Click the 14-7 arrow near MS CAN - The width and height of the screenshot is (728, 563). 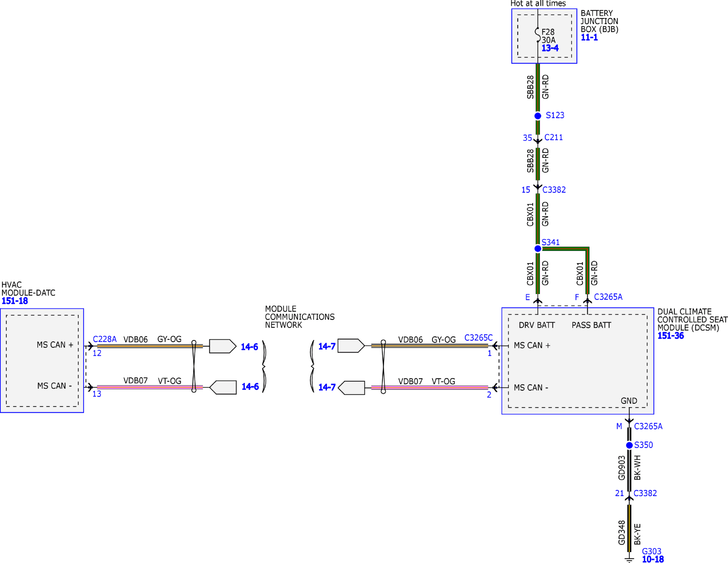pos(351,388)
